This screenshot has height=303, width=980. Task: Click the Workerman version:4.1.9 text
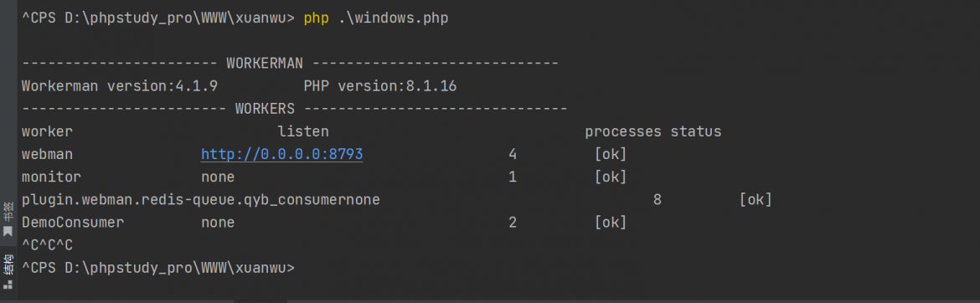click(120, 86)
